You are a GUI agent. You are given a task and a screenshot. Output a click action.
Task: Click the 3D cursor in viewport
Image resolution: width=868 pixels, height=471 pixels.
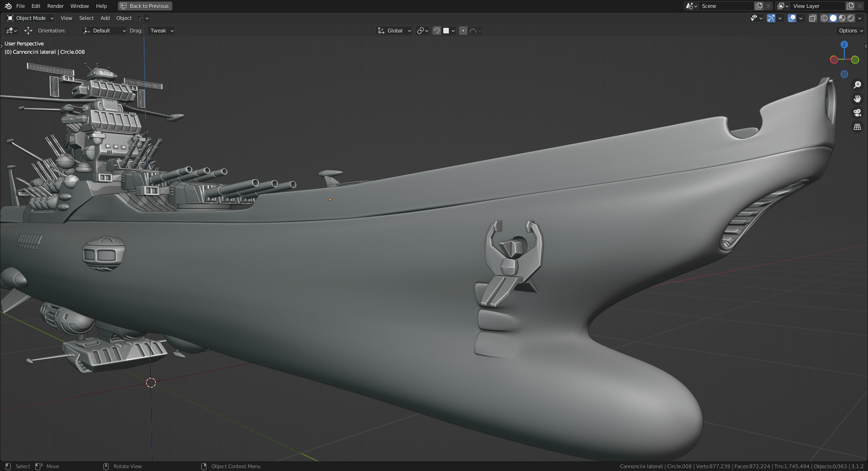pyautogui.click(x=151, y=382)
